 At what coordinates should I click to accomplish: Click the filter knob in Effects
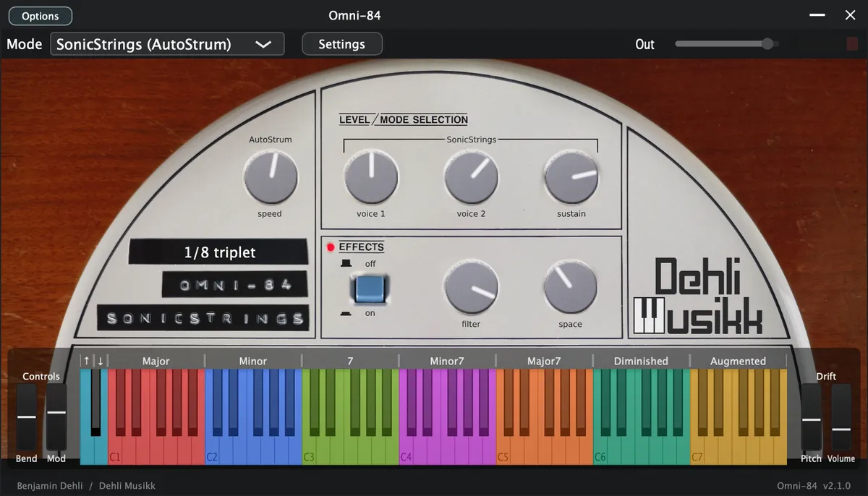[x=471, y=288]
